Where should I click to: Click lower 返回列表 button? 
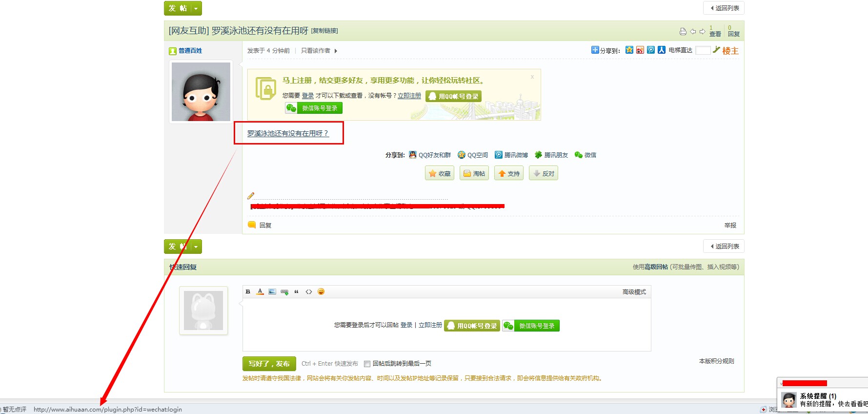[x=724, y=247]
